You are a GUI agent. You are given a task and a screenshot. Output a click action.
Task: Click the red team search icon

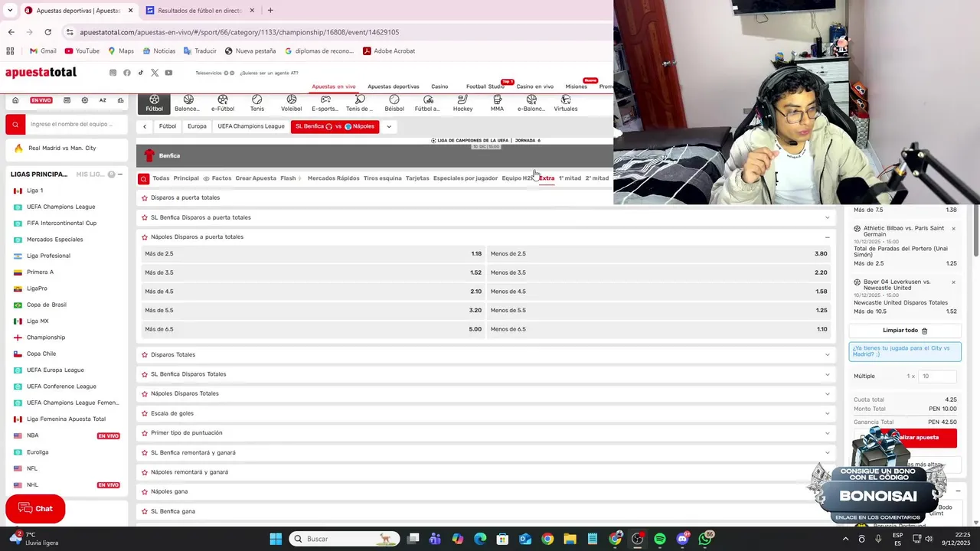tap(15, 124)
